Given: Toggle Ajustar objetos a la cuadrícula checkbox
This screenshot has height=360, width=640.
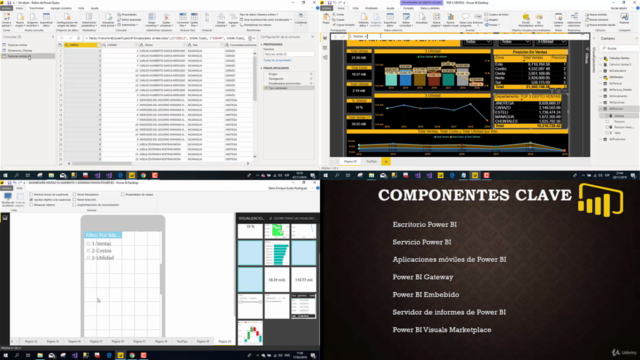Looking at the screenshot, I should point(31,200).
